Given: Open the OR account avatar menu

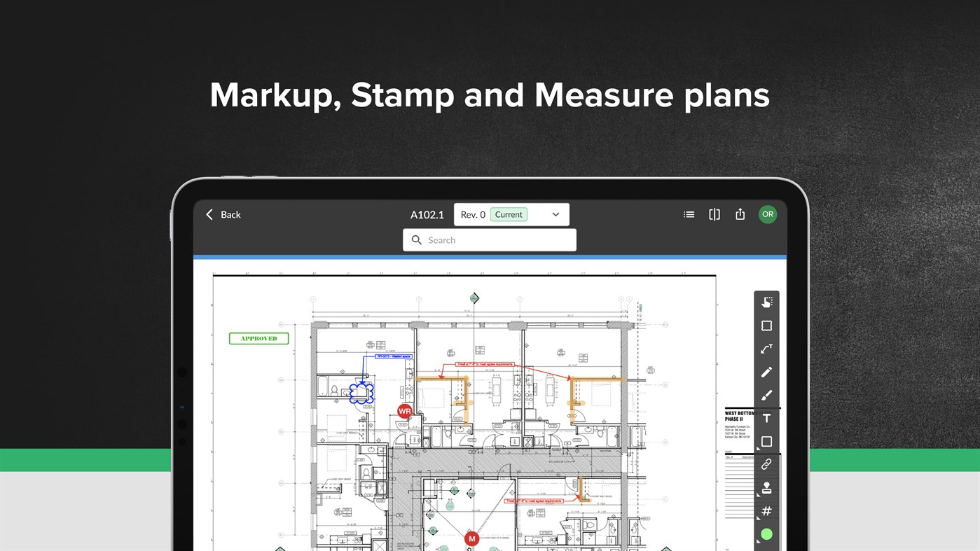Looking at the screenshot, I should [x=767, y=214].
